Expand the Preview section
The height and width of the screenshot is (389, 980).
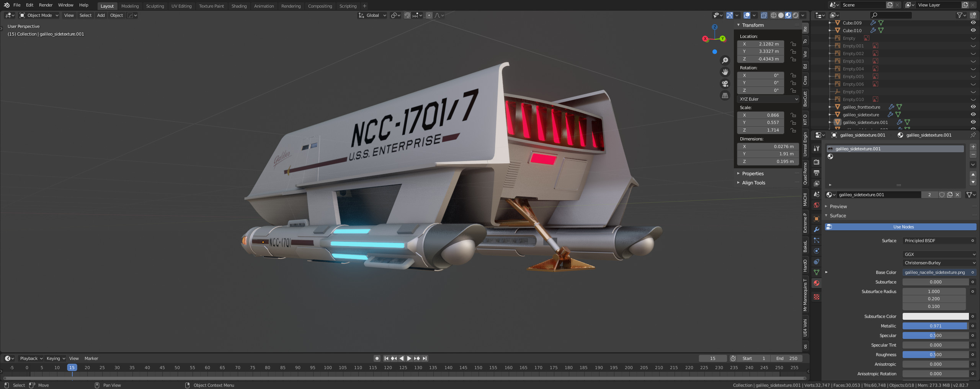point(838,206)
